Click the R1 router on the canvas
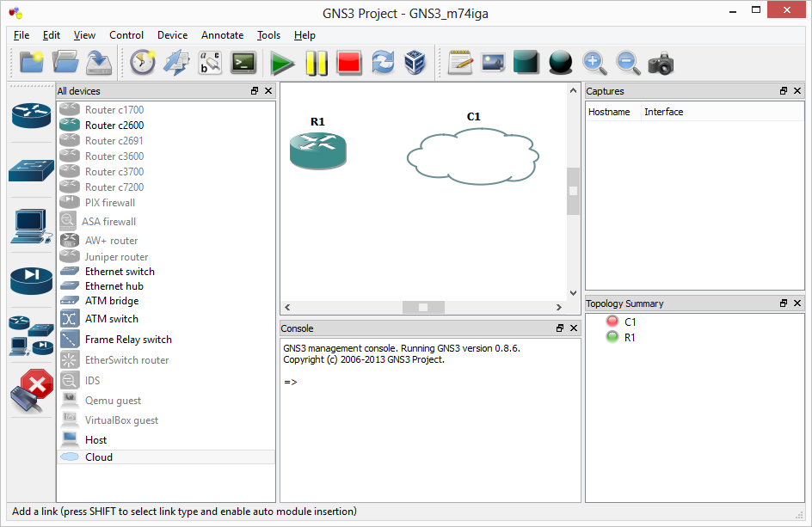This screenshot has height=527, width=812. click(318, 150)
